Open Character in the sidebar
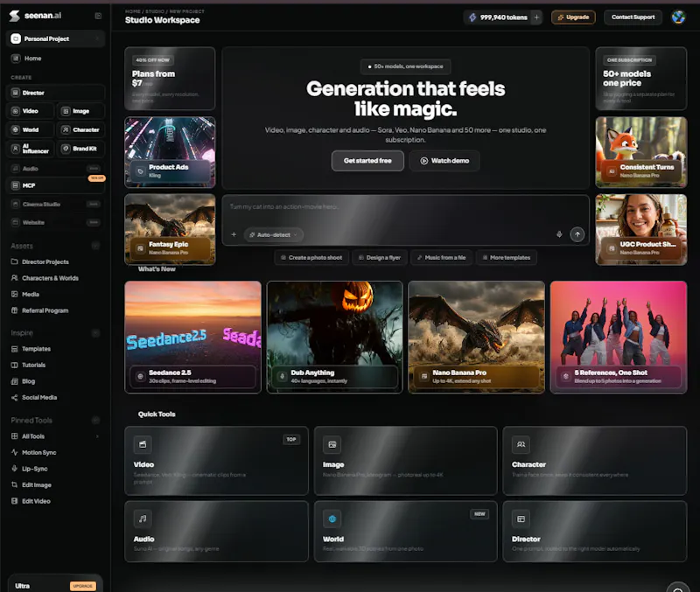Viewport: 700px width, 592px height. (80, 129)
